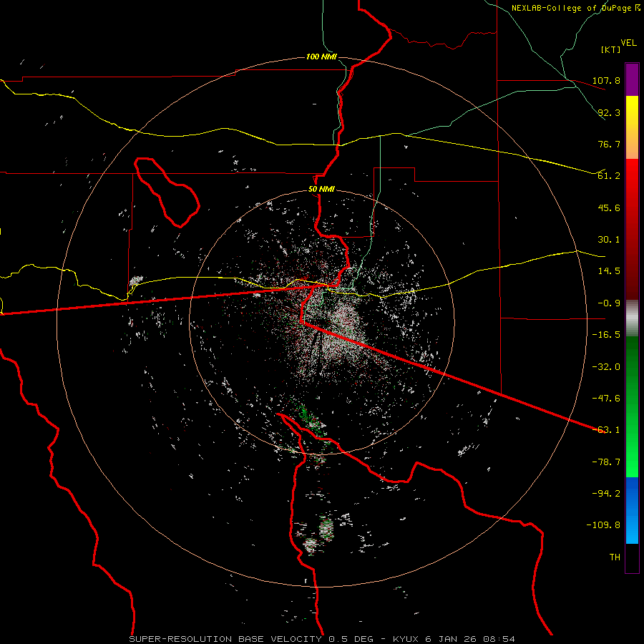Select the -63.1 velocity scale value
This screenshot has height=644, width=644.
point(606,430)
